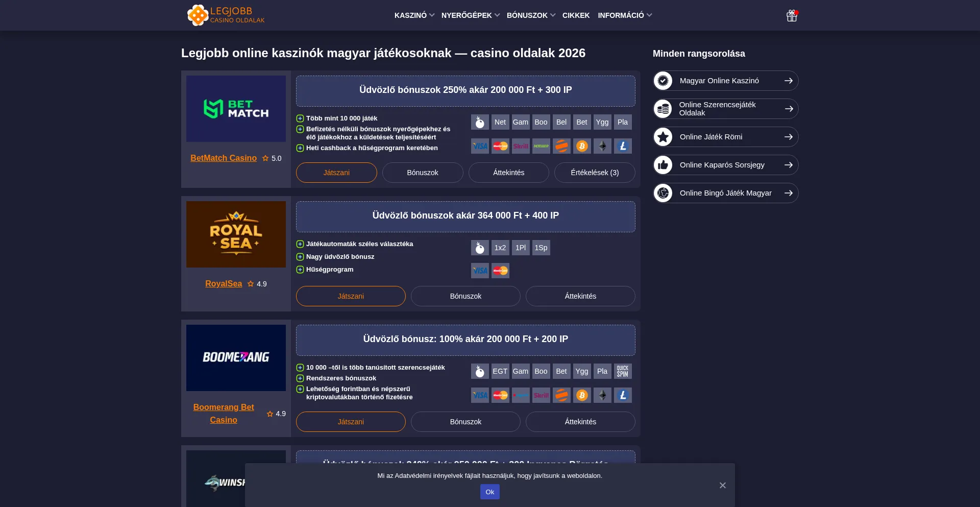Click Játszani button for BetMatch Casino
The width and height of the screenshot is (980, 507).
click(x=336, y=173)
